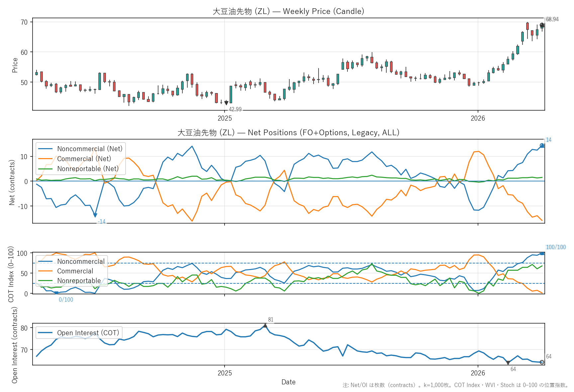Click the 2026 tick label on bottom axis

pyautogui.click(x=478, y=373)
